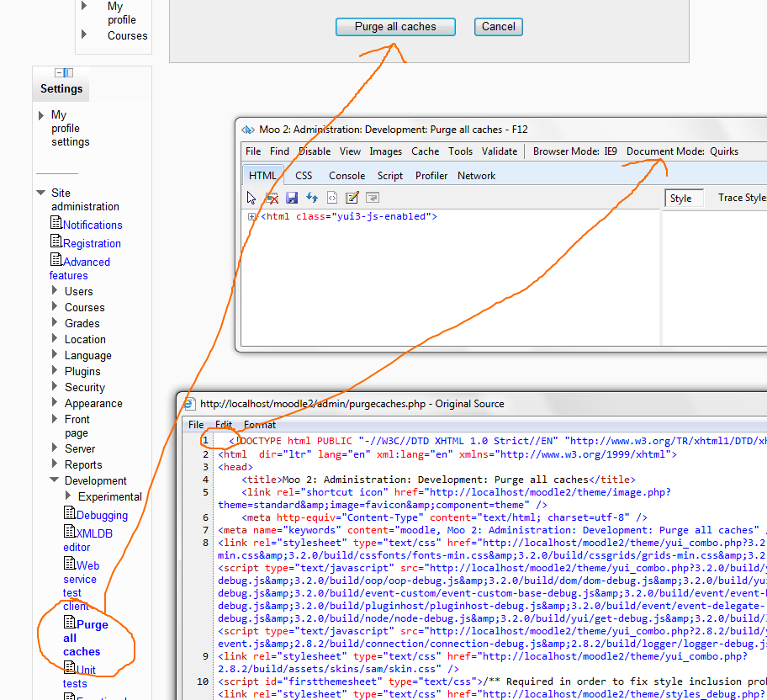Open Document Mode: Quirks menu

click(682, 151)
